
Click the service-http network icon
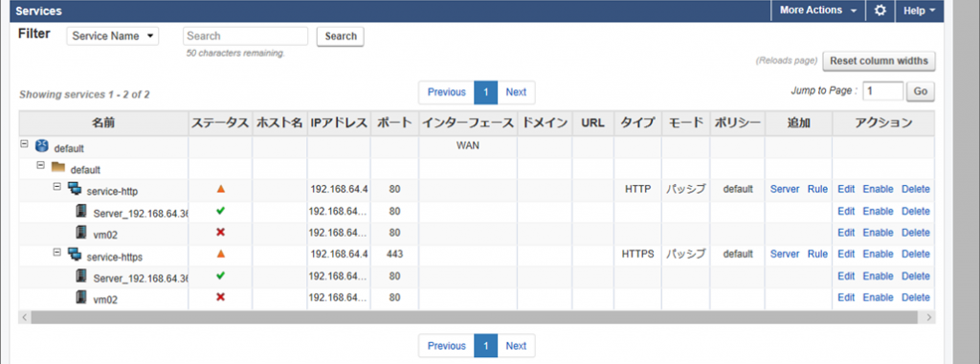tap(75, 189)
